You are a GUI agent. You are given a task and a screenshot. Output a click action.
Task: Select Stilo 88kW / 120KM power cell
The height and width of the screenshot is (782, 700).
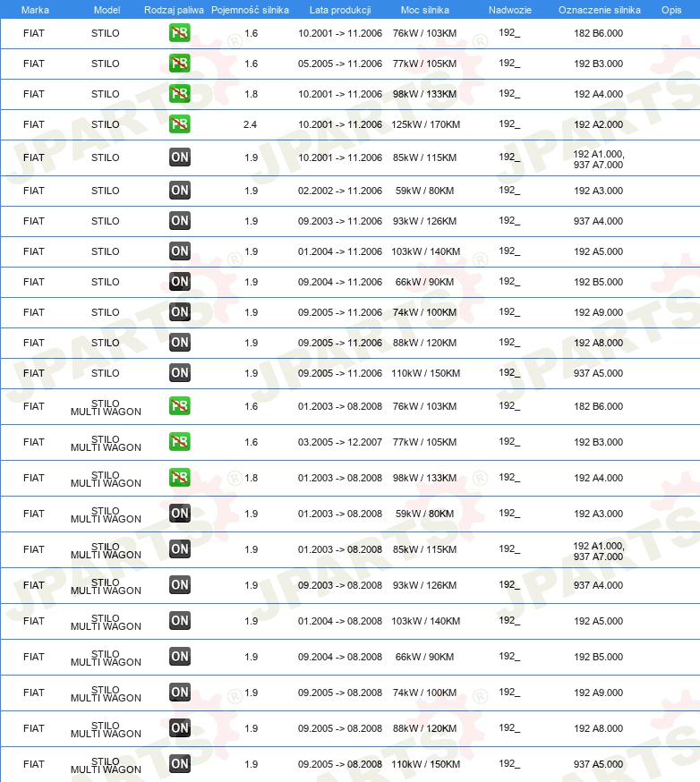coord(424,343)
